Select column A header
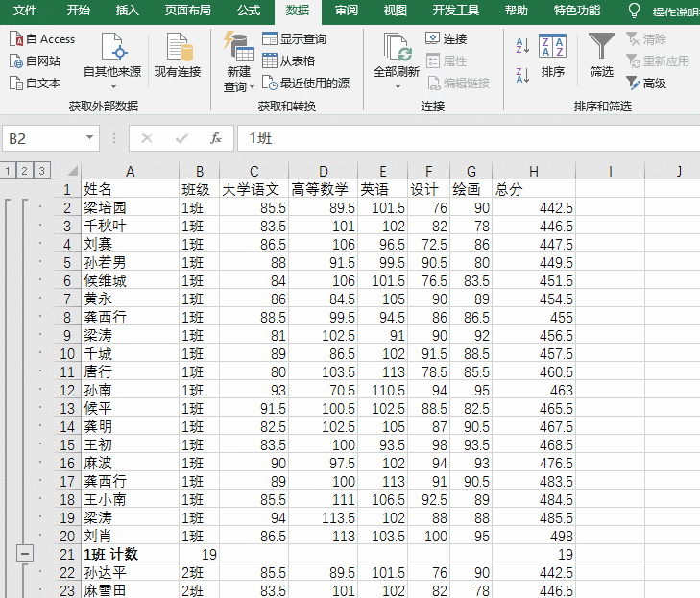The image size is (700, 598). pyautogui.click(x=130, y=172)
